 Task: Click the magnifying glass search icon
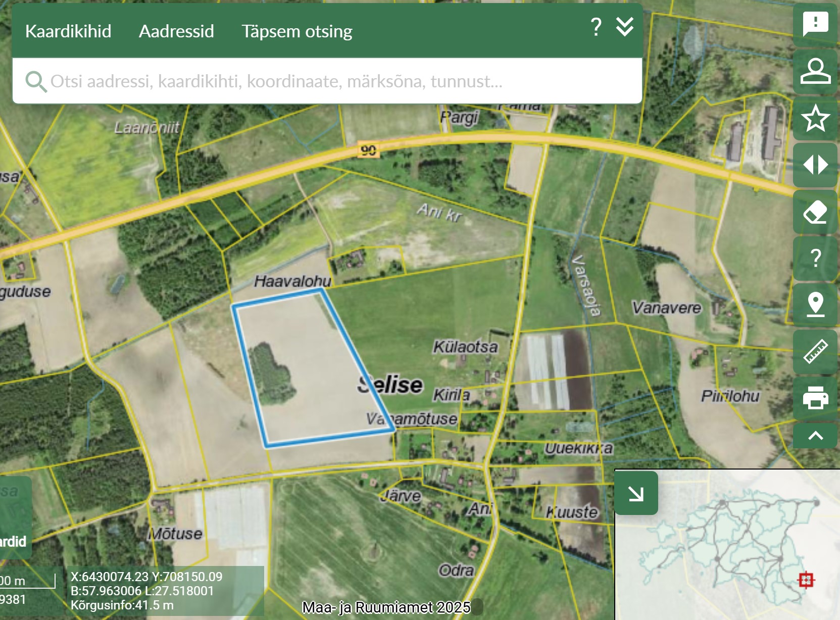[x=36, y=81]
